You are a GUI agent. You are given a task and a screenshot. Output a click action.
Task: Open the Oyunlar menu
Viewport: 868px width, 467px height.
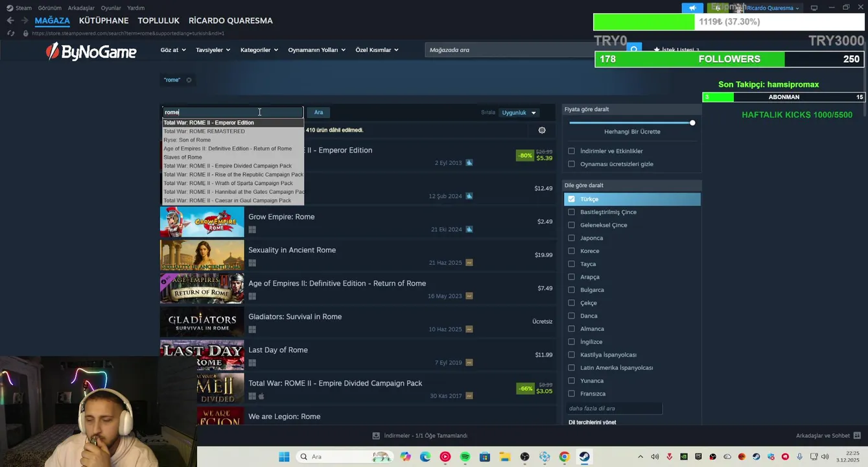click(111, 8)
